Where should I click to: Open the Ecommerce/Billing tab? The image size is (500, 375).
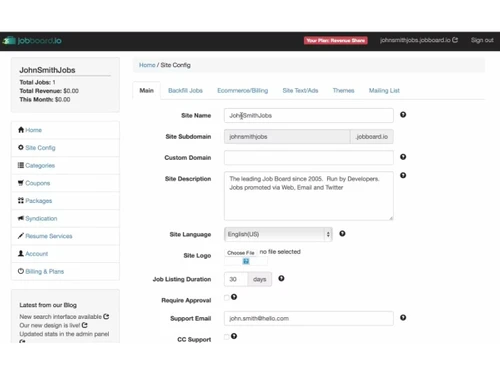[x=243, y=90]
